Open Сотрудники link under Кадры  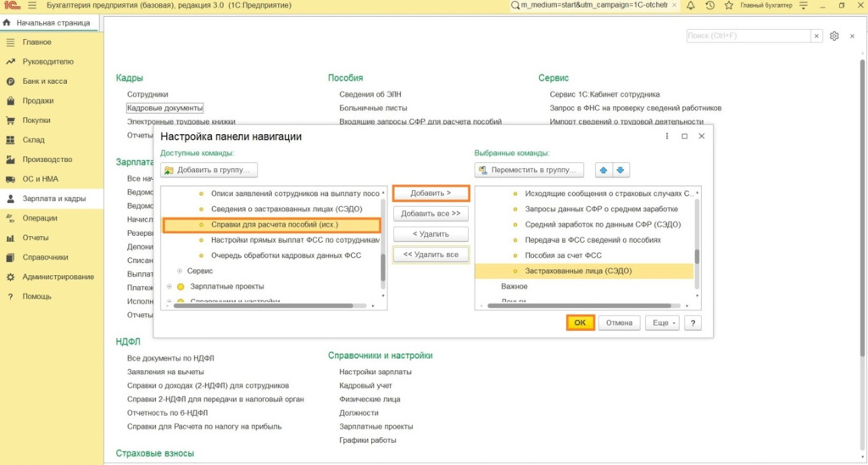pyautogui.click(x=147, y=94)
